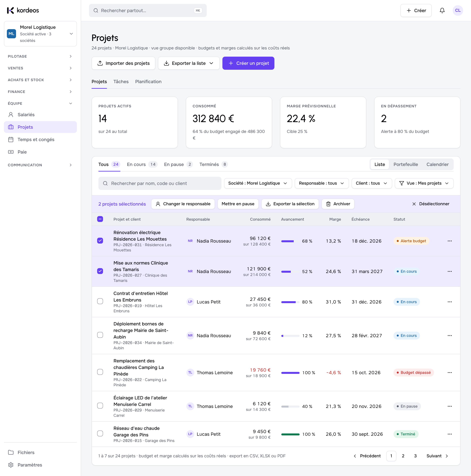Open the notifications bell
The width and height of the screenshot is (471, 476).
tap(442, 10)
